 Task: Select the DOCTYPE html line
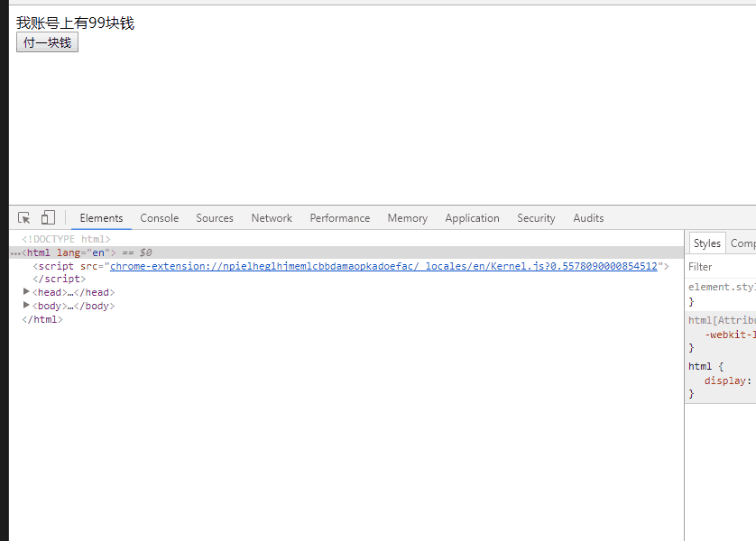[66, 239]
